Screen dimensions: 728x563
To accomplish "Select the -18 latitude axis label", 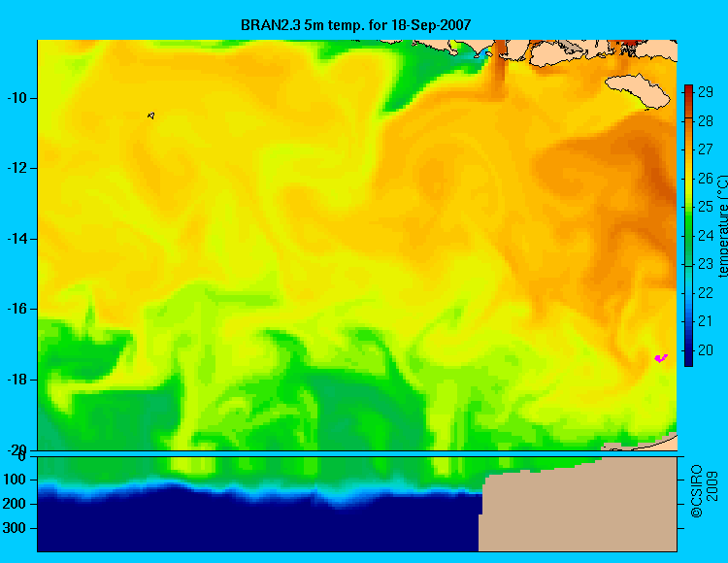I will click(17, 380).
